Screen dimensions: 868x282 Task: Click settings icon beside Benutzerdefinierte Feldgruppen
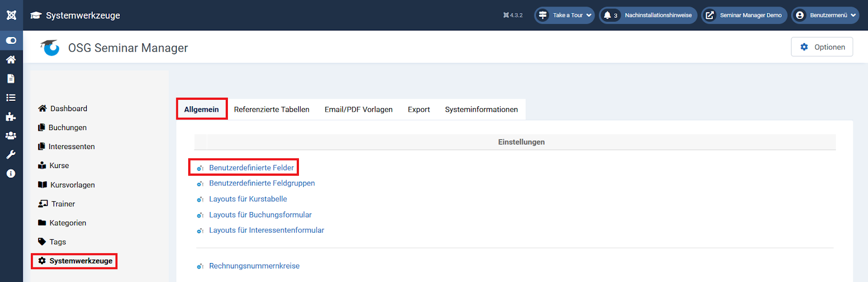point(200,184)
